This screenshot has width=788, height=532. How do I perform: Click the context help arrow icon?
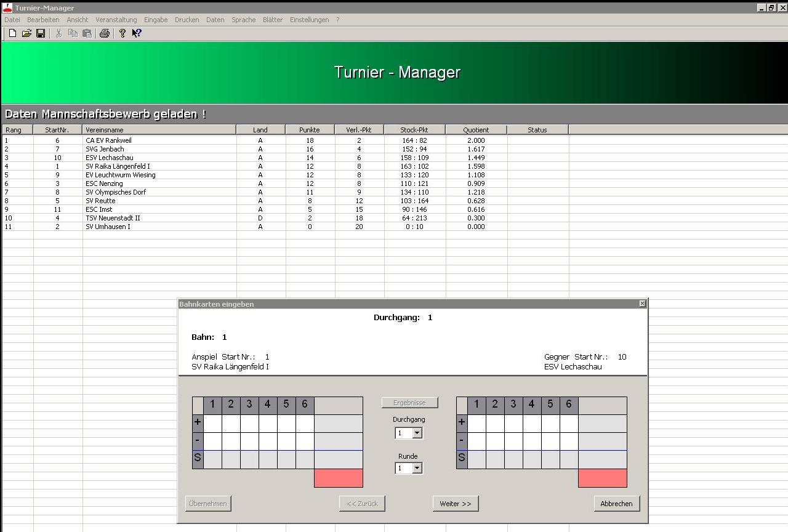click(137, 33)
